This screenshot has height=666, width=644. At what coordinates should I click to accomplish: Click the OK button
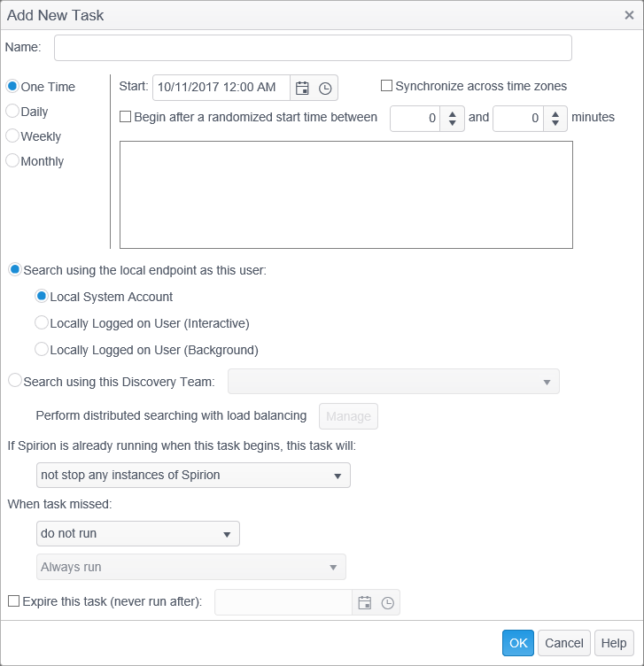[518, 643]
